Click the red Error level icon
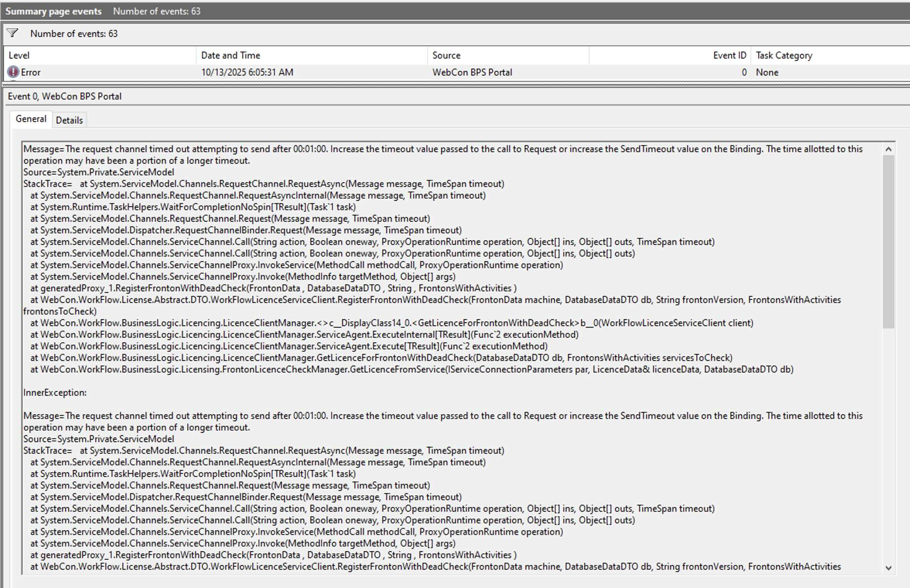The image size is (910, 588). (13, 72)
